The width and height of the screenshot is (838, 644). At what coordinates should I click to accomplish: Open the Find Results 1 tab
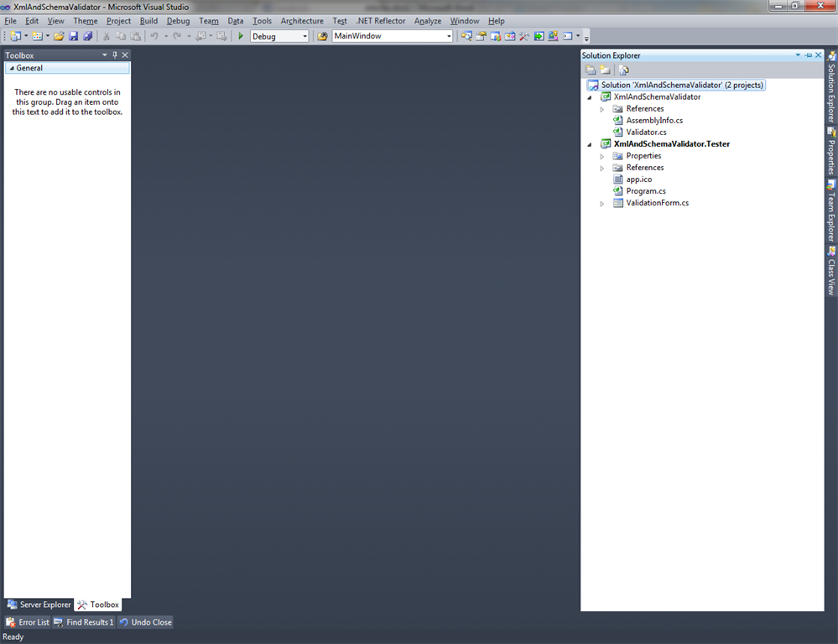(x=84, y=622)
